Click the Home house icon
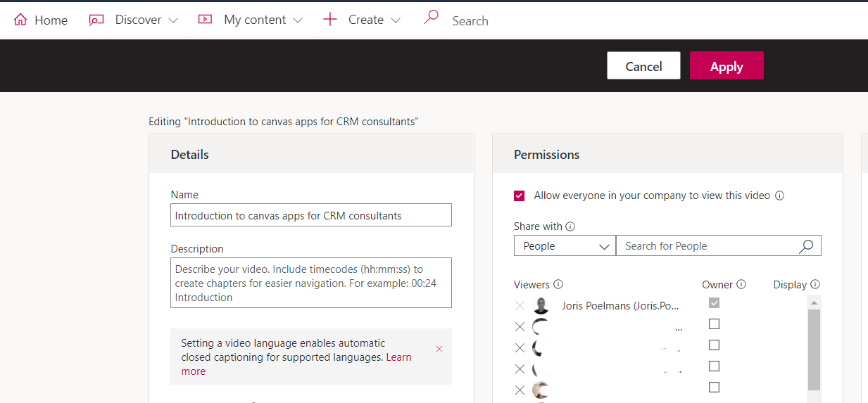The image size is (868, 403). click(20, 20)
